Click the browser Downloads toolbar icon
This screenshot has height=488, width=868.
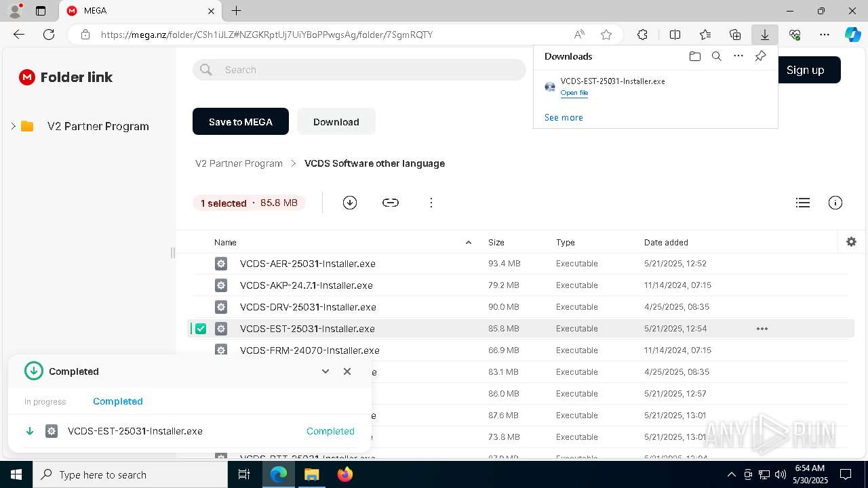(764, 35)
